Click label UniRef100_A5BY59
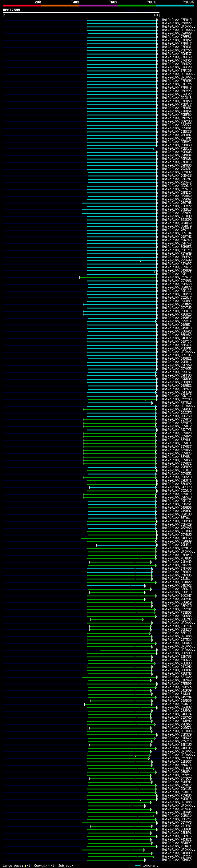The height and width of the screenshot is (868, 197). (177, 118)
